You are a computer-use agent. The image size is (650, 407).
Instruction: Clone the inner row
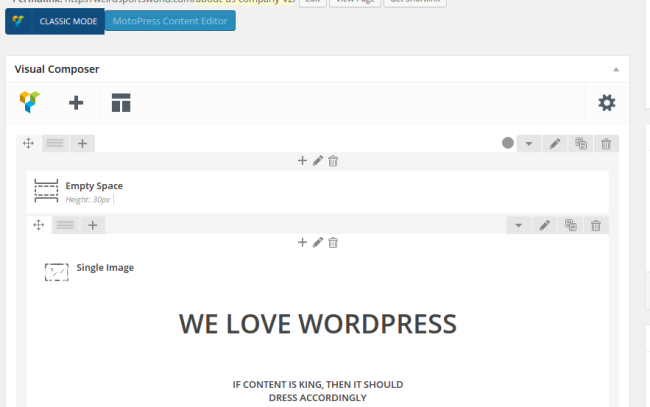[570, 225]
